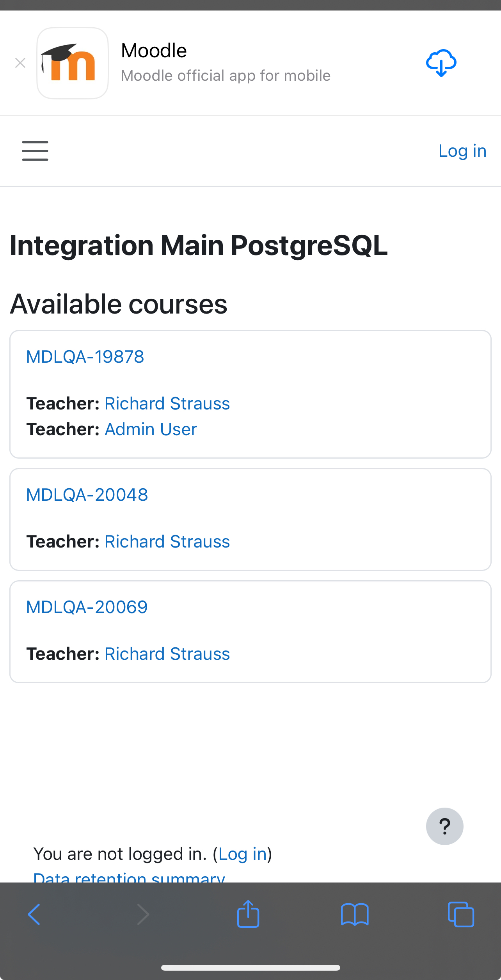Click Log in at top right
The height and width of the screenshot is (980, 501).
pos(462,151)
